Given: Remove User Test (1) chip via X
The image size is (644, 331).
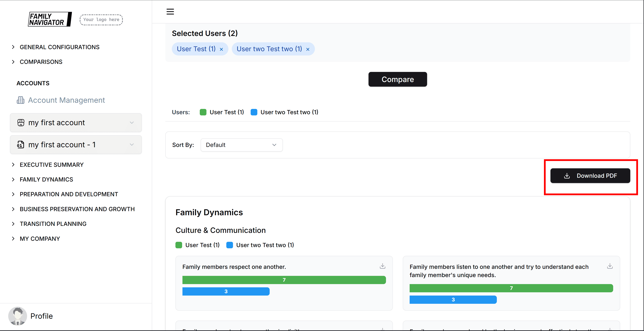Looking at the screenshot, I should point(221,49).
